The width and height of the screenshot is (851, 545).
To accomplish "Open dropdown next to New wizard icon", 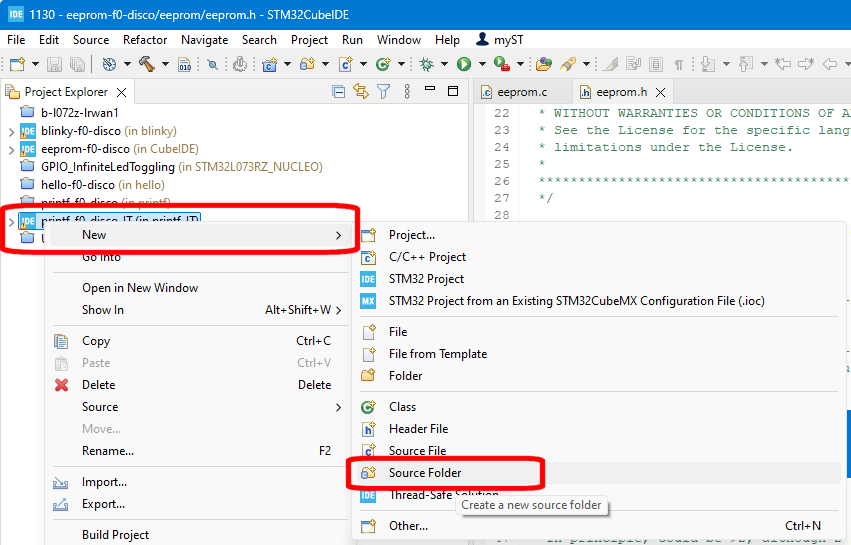I will click(35, 64).
